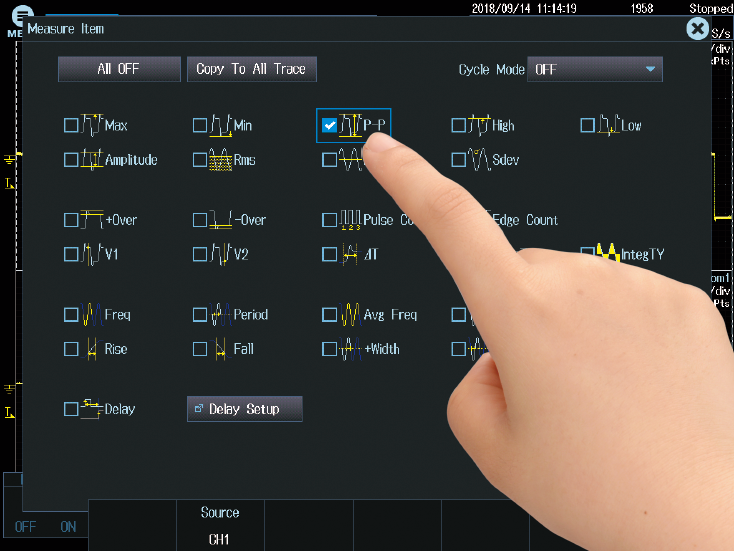Tick the Freq checkbox
Screen dimensions: 734x551
(x=71, y=315)
